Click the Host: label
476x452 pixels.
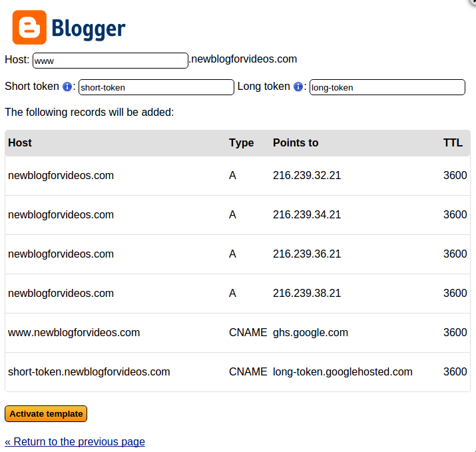(x=17, y=59)
